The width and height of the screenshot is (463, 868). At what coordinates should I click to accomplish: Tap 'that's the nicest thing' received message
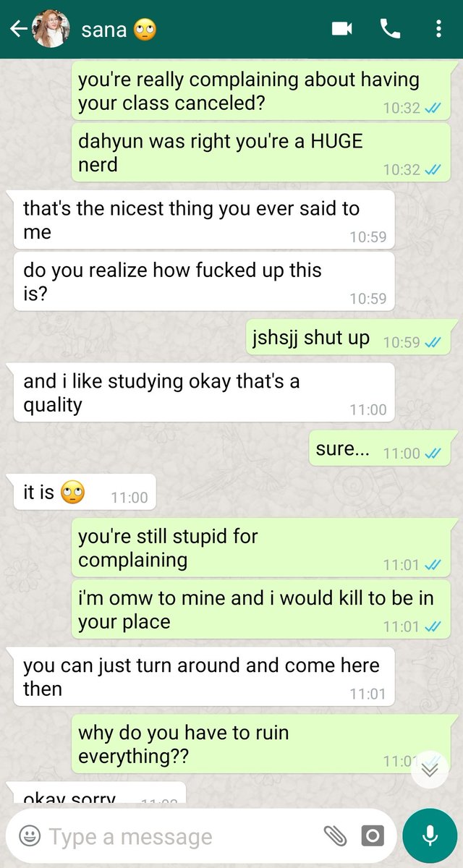pos(205,220)
